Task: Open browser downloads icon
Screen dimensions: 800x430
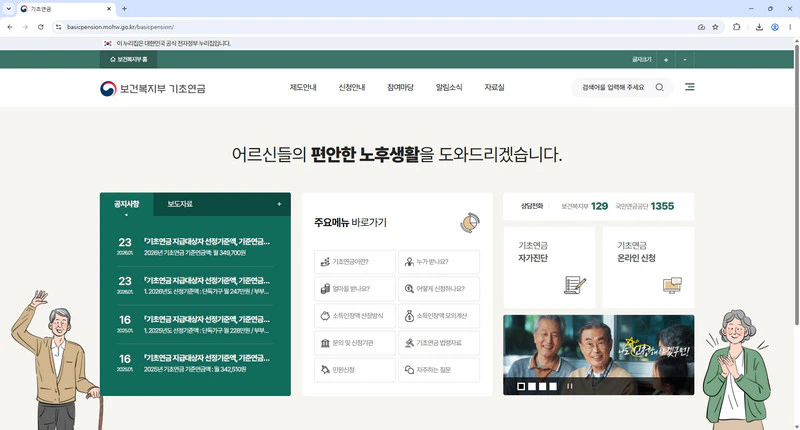Action: pyautogui.click(x=759, y=27)
